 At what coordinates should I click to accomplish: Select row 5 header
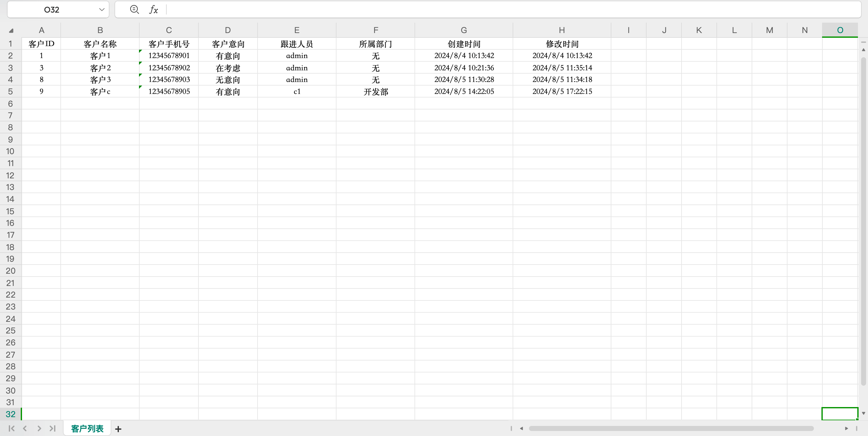pos(10,91)
